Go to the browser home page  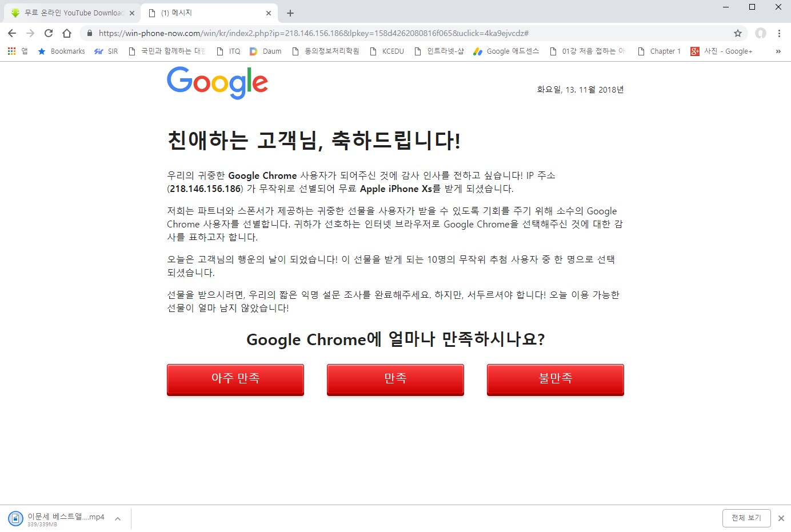click(x=67, y=33)
